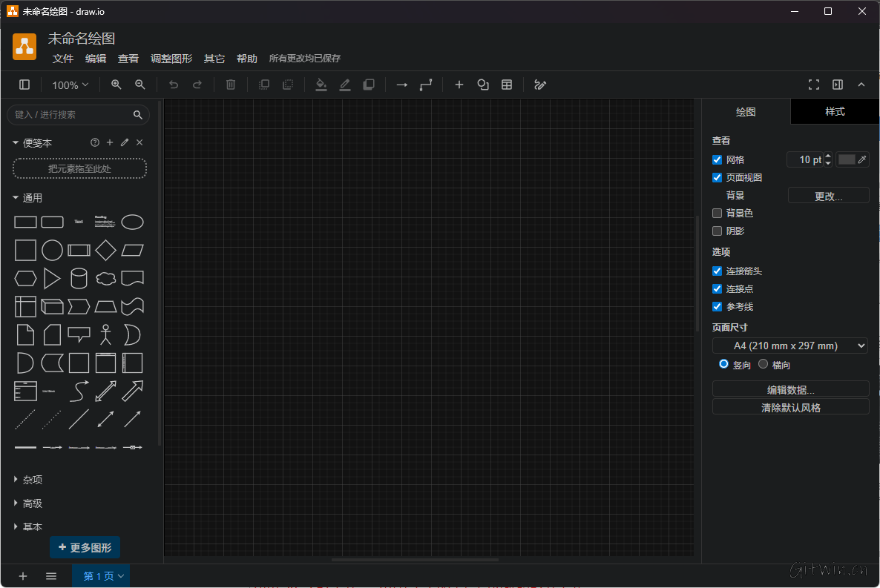
Task: Click the 清除默认风格 button
Action: (x=790, y=407)
